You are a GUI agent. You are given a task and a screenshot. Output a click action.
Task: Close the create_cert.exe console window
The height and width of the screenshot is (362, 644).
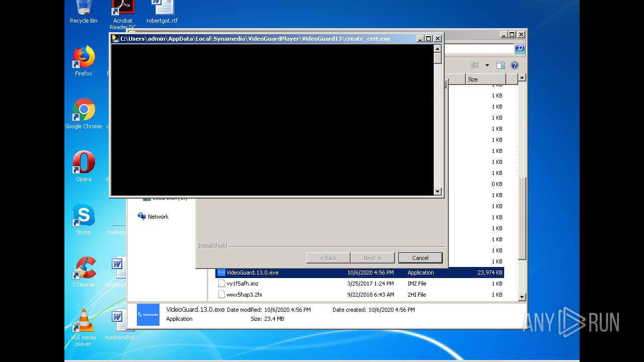[437, 38]
